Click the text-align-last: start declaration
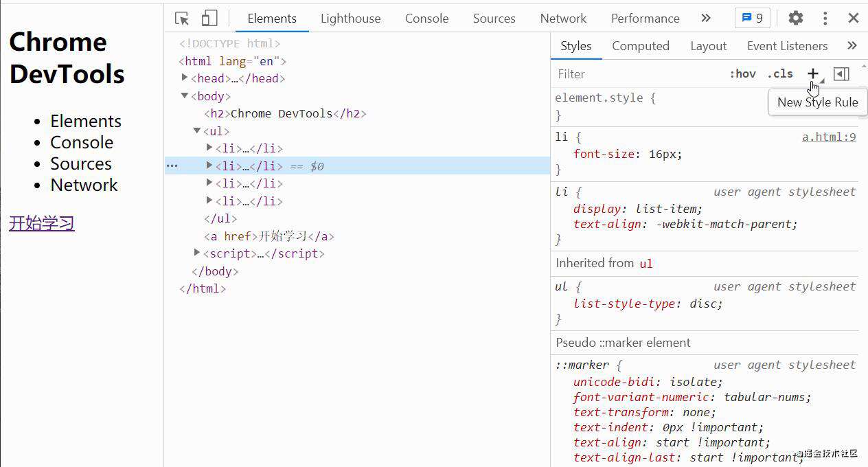The height and width of the screenshot is (467, 868). click(689, 457)
